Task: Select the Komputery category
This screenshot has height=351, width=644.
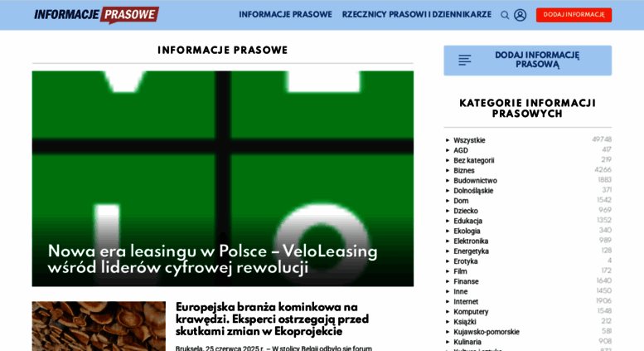Action: pos(471,311)
